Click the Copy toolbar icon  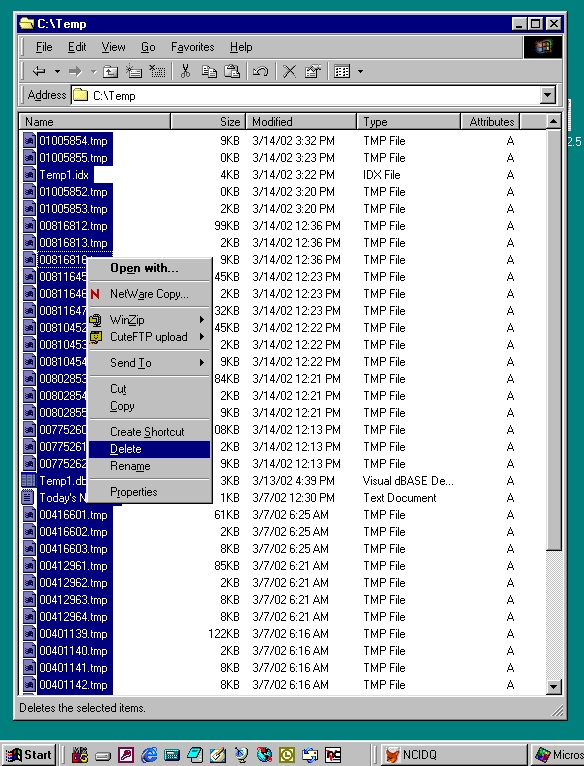[x=209, y=72]
